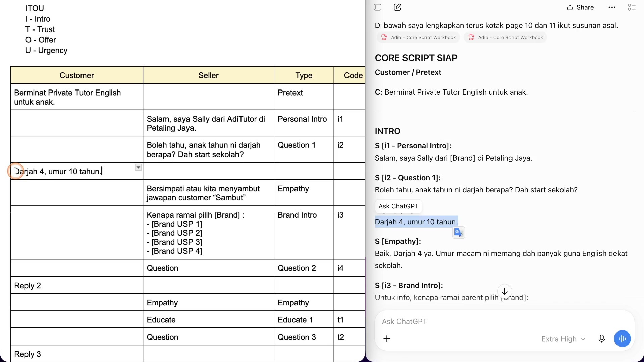The height and width of the screenshot is (362, 644).
Task: Select code cell i3
Action: [x=350, y=233]
